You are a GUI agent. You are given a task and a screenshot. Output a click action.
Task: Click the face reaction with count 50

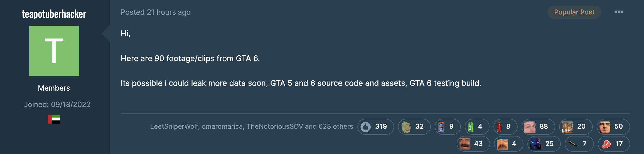[613, 127]
